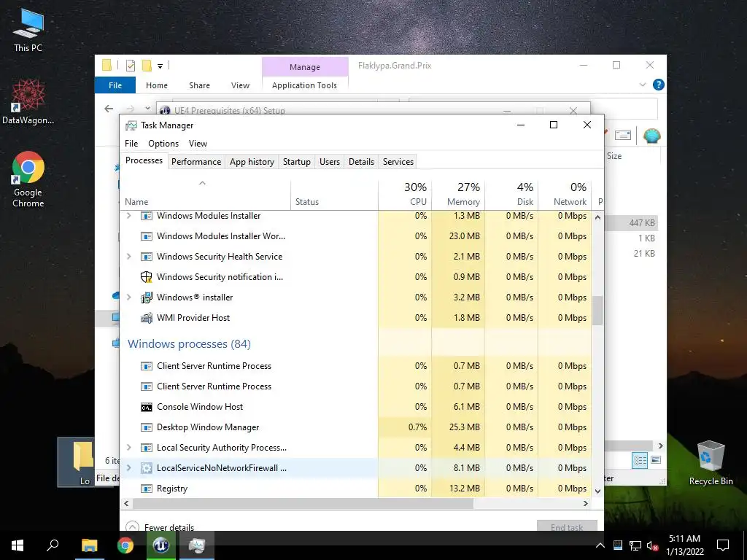Open taskbar search magnifier

pos(53,545)
